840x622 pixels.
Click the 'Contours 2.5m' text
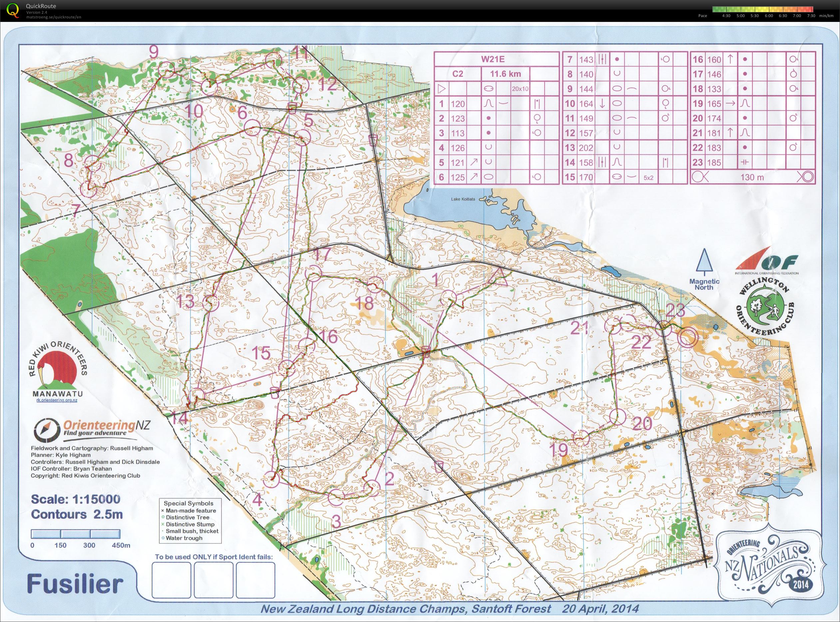point(77,514)
